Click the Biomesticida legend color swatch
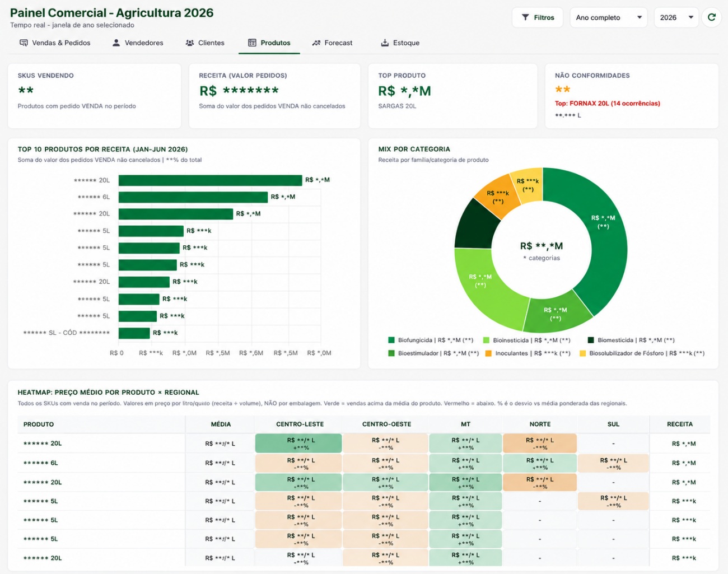The width and height of the screenshot is (728, 574). (x=591, y=340)
